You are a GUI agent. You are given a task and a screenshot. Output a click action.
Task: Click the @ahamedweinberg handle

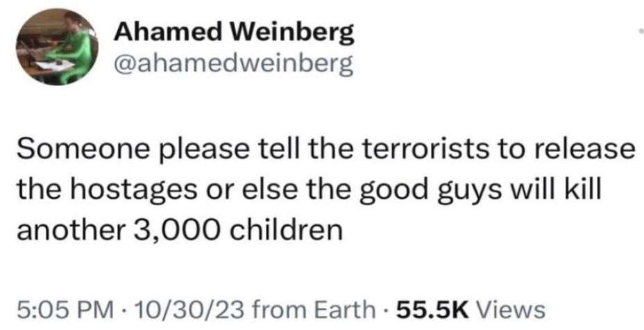(x=233, y=64)
